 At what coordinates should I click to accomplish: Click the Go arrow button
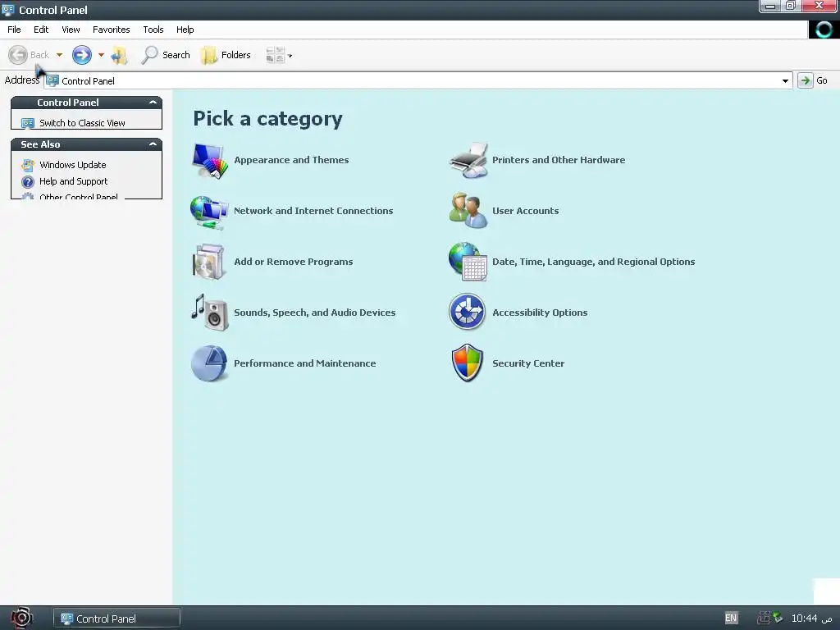pyautogui.click(x=806, y=80)
